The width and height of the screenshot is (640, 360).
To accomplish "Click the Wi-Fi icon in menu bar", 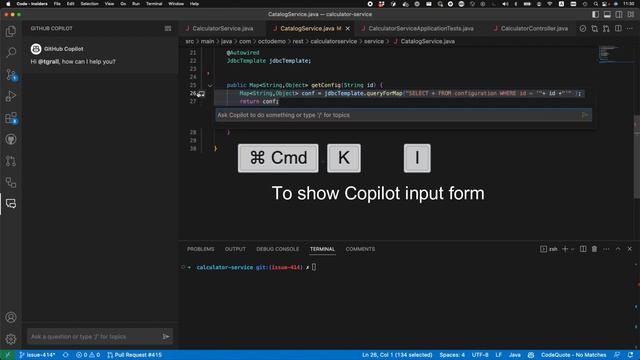I will 550,4.
